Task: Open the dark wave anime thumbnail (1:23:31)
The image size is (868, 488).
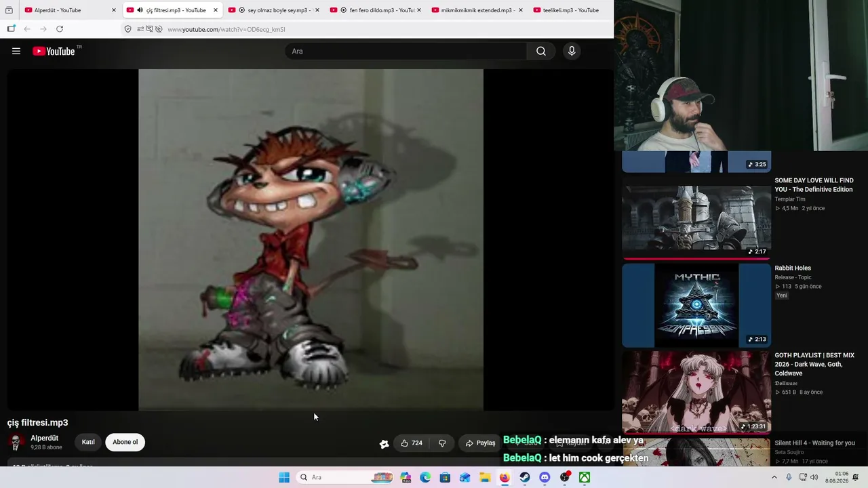Action: 696,393
